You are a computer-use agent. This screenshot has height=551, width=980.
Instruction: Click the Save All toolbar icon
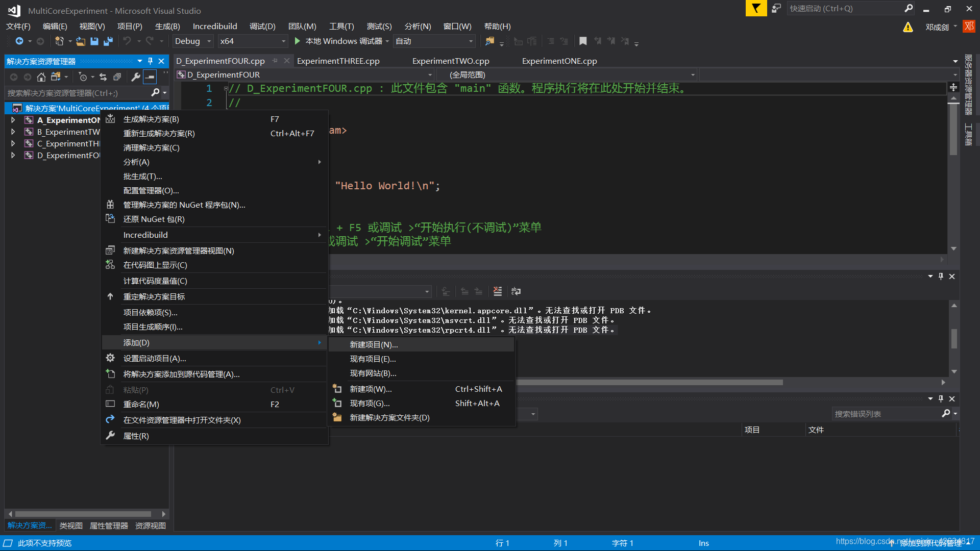(108, 41)
